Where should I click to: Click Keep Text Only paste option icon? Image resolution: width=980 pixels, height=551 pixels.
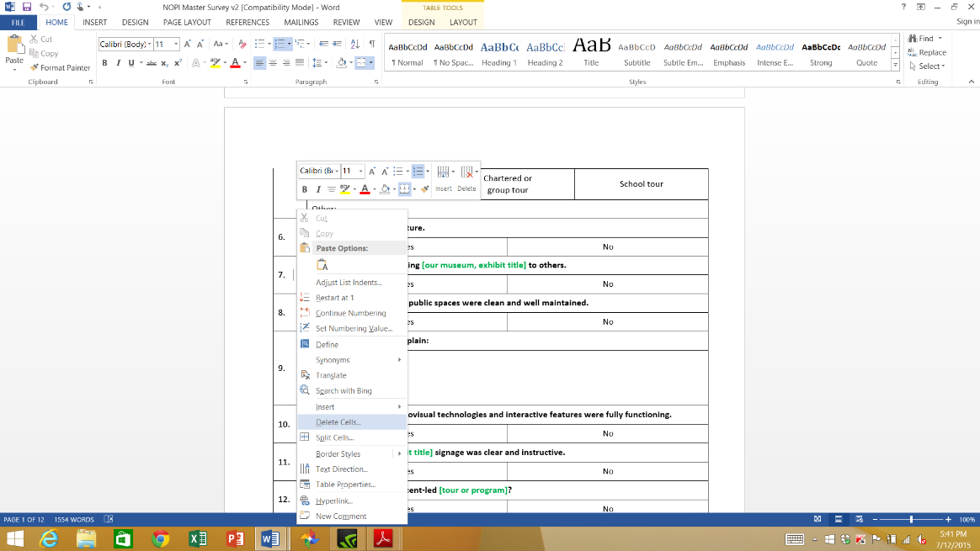click(x=322, y=266)
